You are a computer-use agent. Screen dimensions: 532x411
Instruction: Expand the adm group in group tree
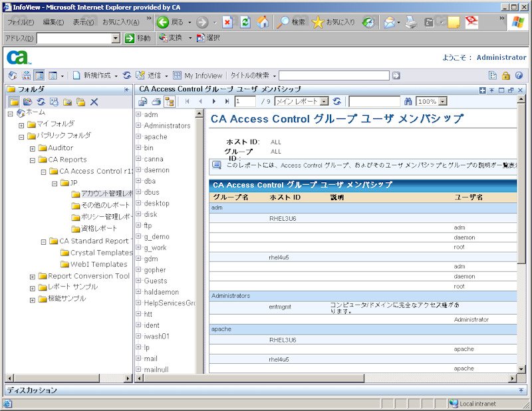[x=138, y=114]
